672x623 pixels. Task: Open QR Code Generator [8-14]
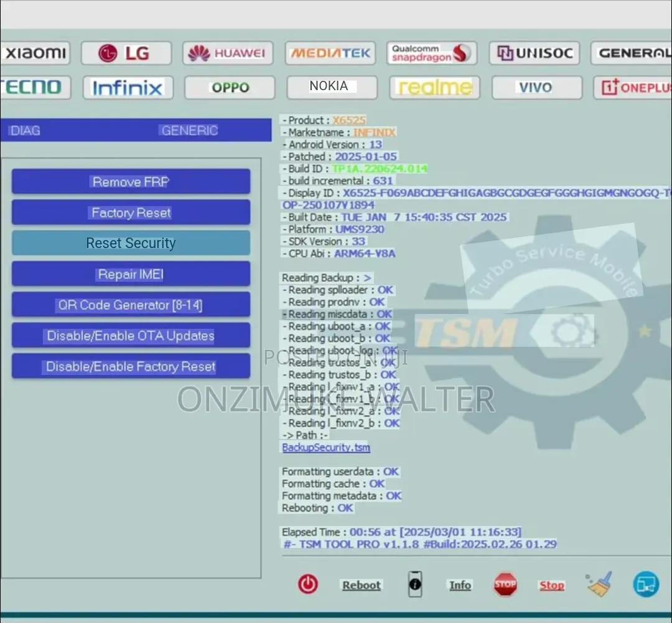(131, 305)
